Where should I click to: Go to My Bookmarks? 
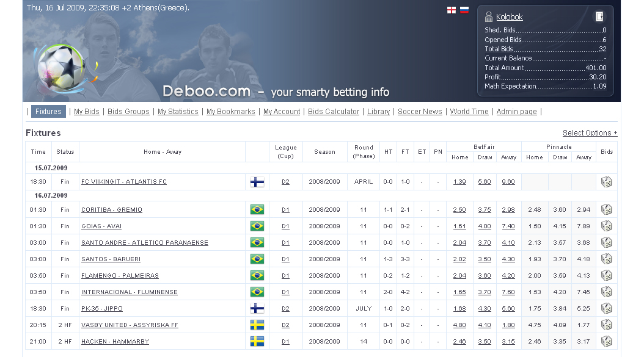(231, 112)
